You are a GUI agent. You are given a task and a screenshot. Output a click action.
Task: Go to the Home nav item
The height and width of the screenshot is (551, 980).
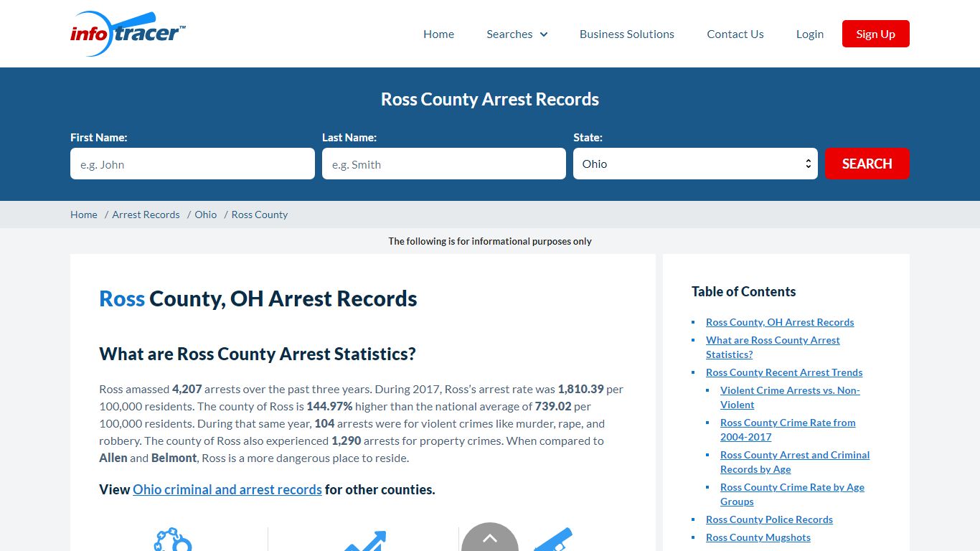point(438,34)
